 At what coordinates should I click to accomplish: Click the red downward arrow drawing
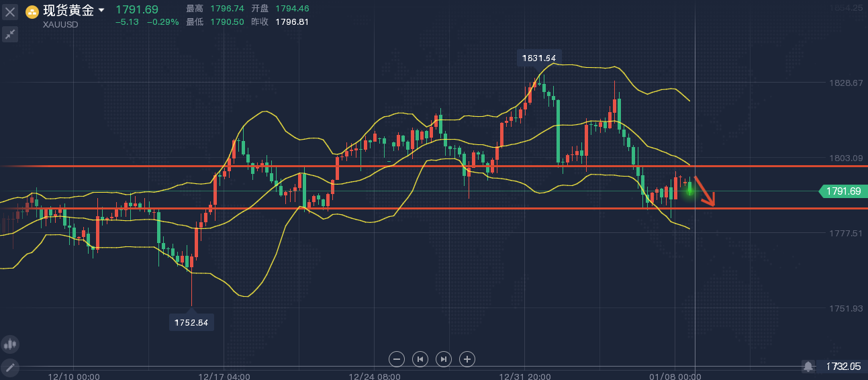[706, 191]
